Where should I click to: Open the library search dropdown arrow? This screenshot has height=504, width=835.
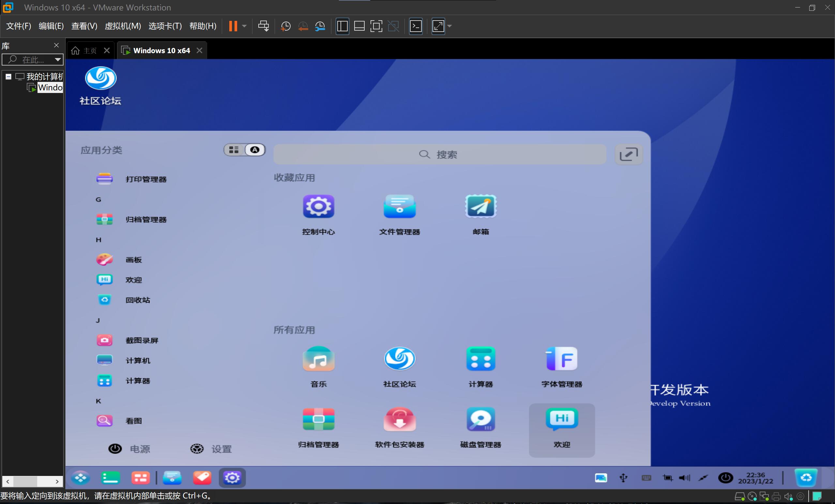tap(58, 60)
